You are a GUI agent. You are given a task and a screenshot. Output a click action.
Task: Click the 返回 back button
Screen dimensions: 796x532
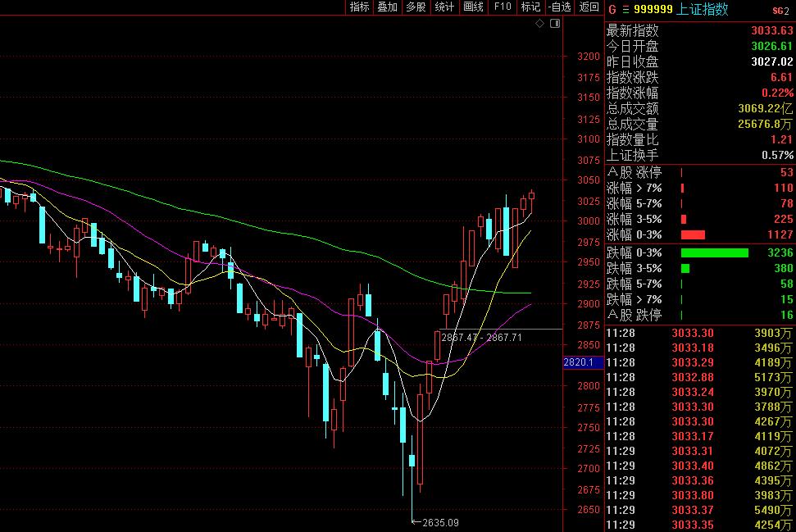pos(589,7)
